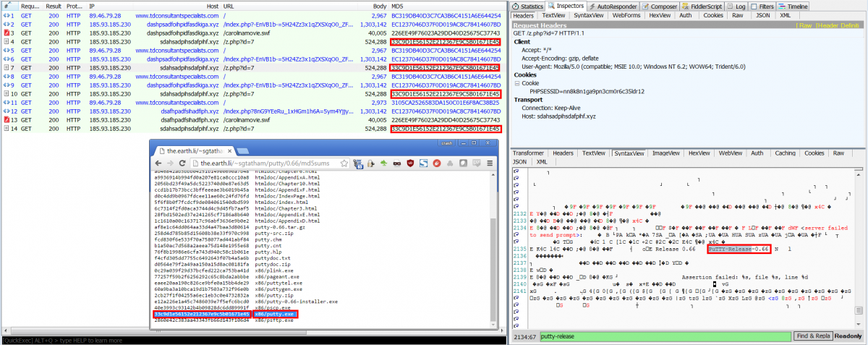The width and height of the screenshot is (868, 345).
Task: Collapse the Cookie tree node
Action: [x=517, y=83]
